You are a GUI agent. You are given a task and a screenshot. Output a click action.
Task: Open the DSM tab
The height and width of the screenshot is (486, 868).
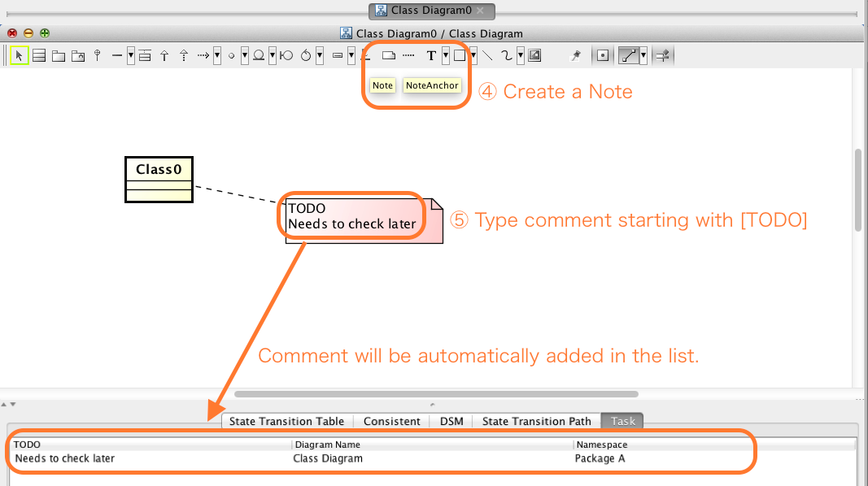click(451, 421)
